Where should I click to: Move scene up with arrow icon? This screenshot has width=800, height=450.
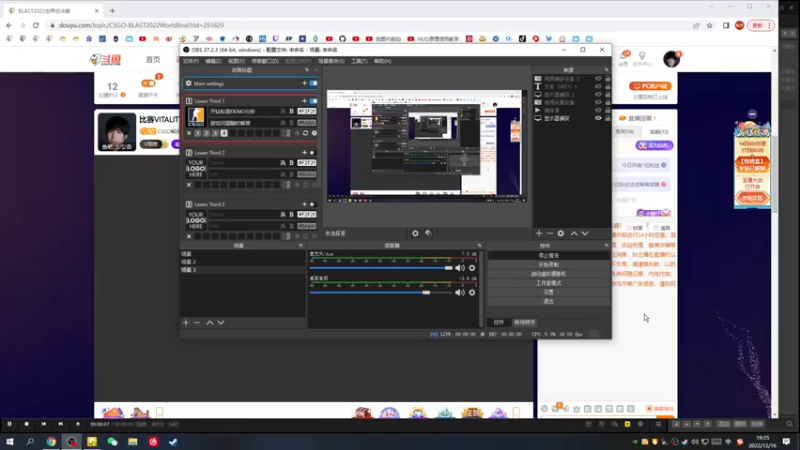coord(210,322)
